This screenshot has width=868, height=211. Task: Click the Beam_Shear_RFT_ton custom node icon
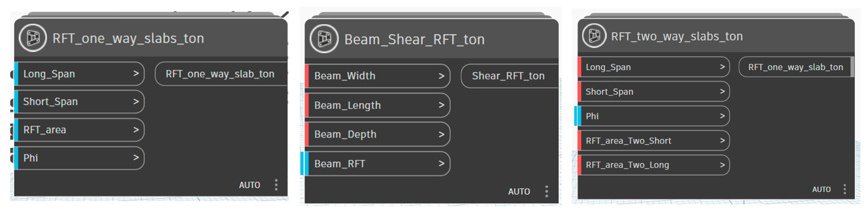click(324, 39)
